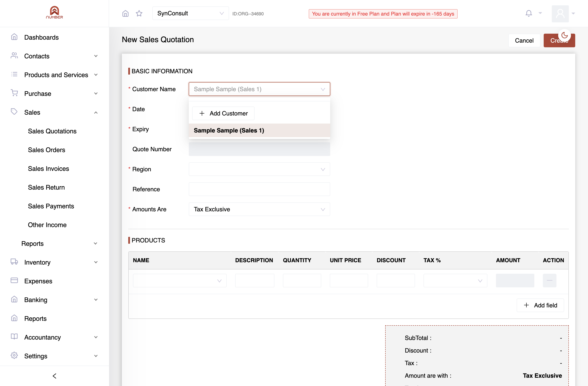588x386 pixels.
Task: Click the Products and Services list icon
Action: click(x=14, y=74)
